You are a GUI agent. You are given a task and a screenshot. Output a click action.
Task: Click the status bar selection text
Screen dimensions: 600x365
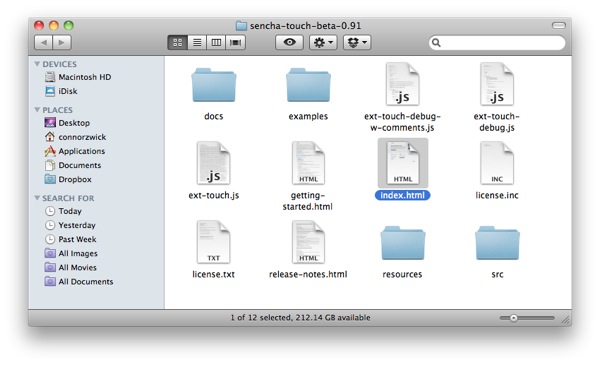coord(300,318)
